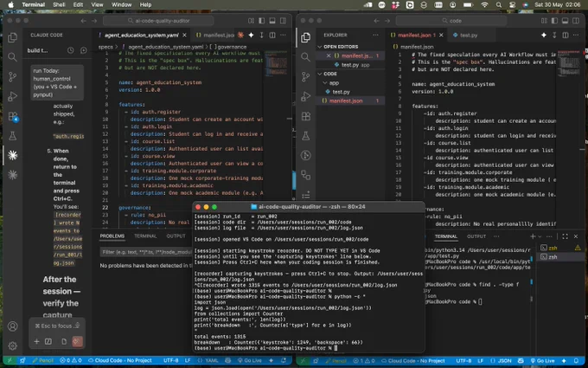Click specs breadcrumb in left editor
588x368 pixels.
pos(105,47)
